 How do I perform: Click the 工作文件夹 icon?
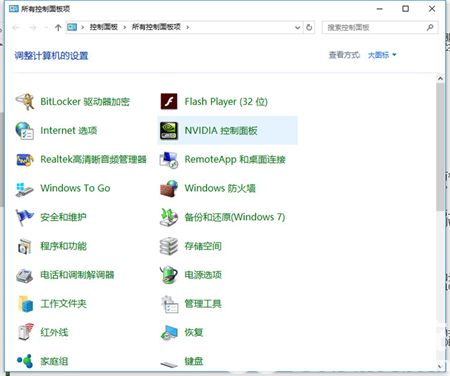(25, 304)
